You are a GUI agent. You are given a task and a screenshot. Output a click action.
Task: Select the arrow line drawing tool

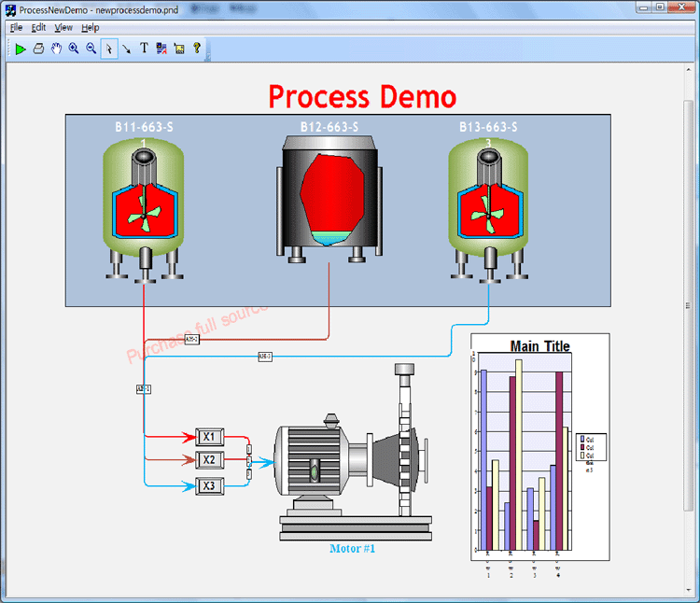[x=127, y=49]
